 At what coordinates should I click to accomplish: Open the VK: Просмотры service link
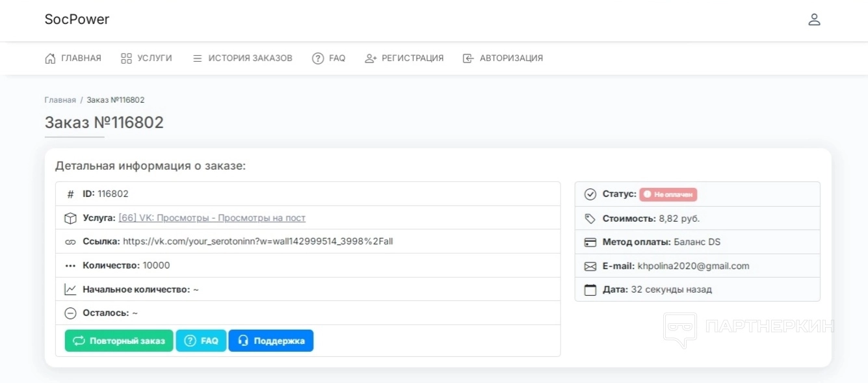[212, 218]
